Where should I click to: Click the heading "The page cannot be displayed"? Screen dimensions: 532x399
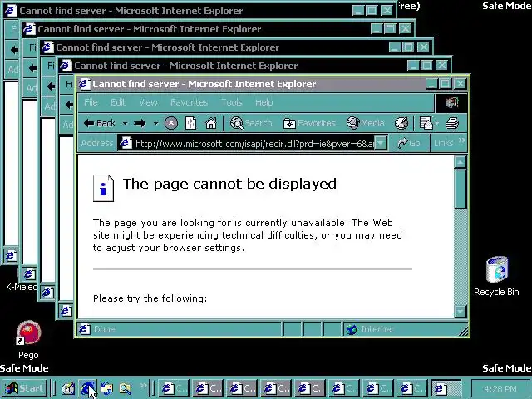pyautogui.click(x=229, y=184)
